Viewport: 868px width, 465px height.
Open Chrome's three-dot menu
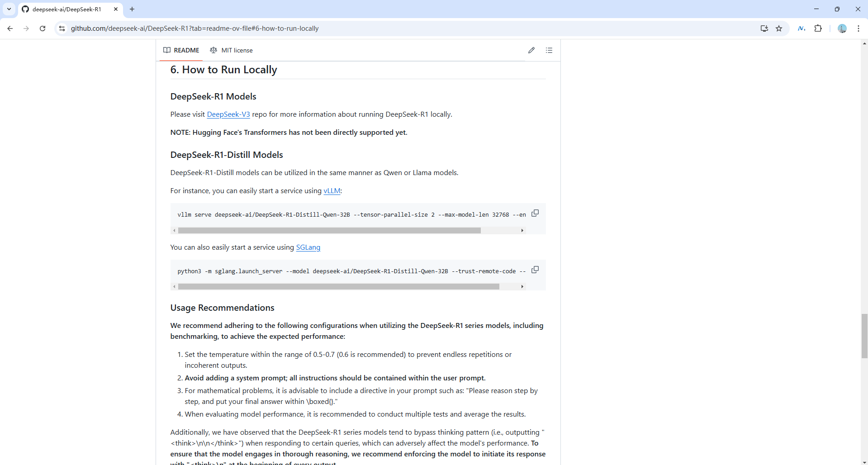pyautogui.click(x=859, y=28)
